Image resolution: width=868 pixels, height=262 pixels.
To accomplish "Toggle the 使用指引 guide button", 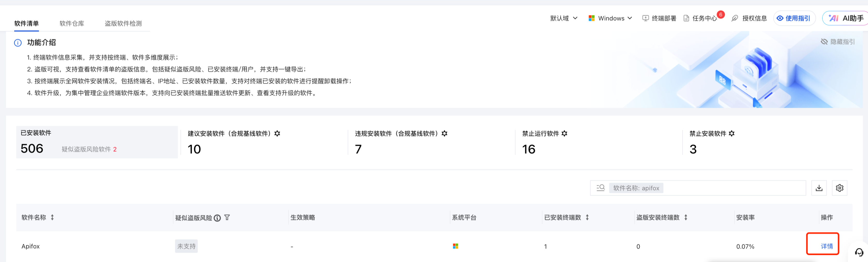I will (x=794, y=18).
